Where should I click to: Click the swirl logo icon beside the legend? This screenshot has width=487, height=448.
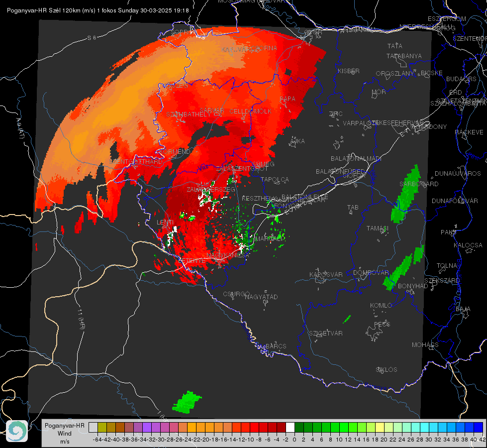17,431
